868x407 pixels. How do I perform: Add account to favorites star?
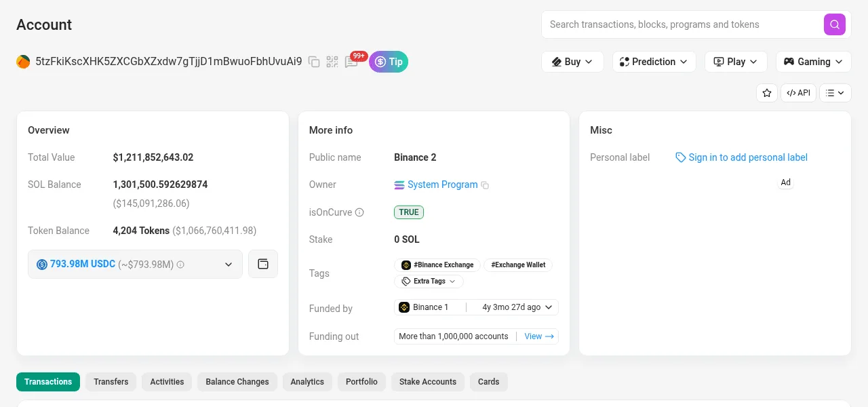click(767, 93)
